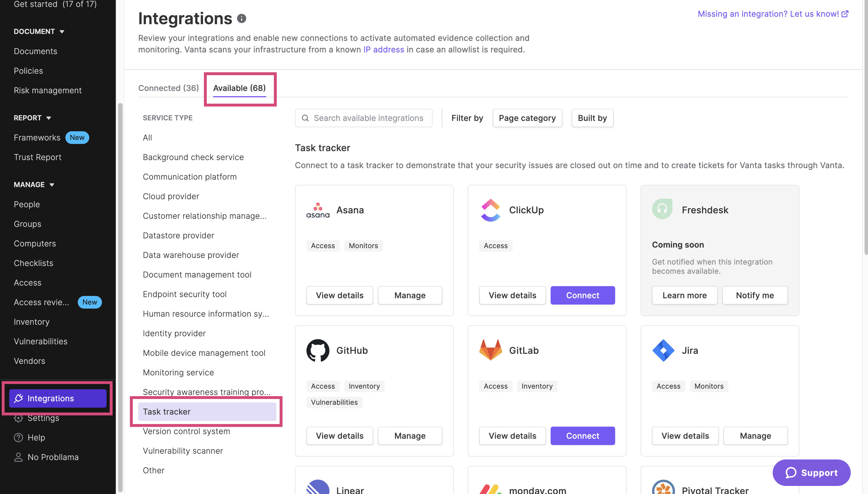Navigate to Vulnerabilities in sidebar
This screenshot has width=868, height=494.
click(x=40, y=341)
